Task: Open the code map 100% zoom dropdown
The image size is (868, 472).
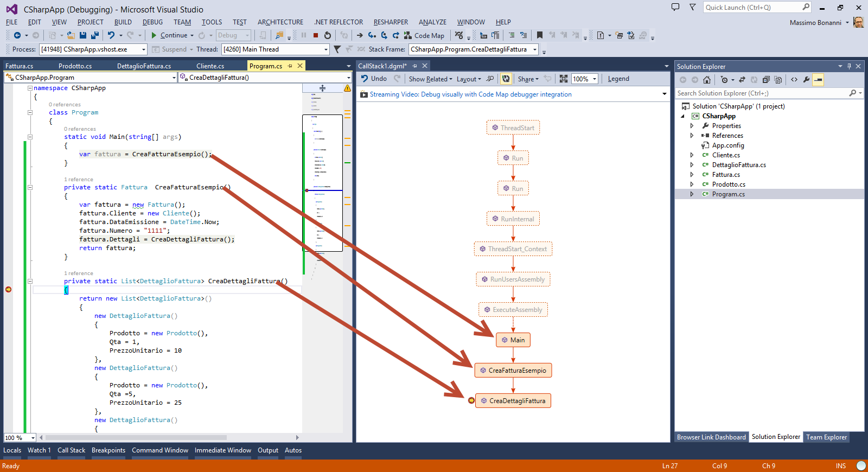Action: coord(595,79)
